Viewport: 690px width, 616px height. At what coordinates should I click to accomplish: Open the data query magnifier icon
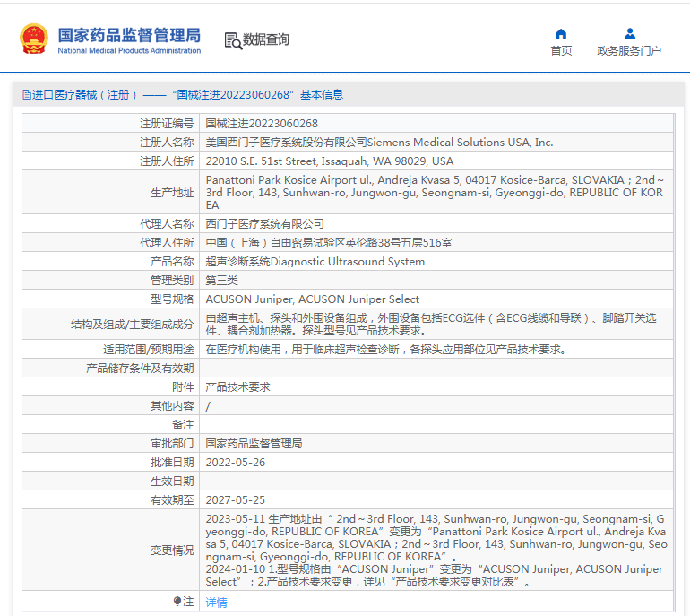(233, 40)
